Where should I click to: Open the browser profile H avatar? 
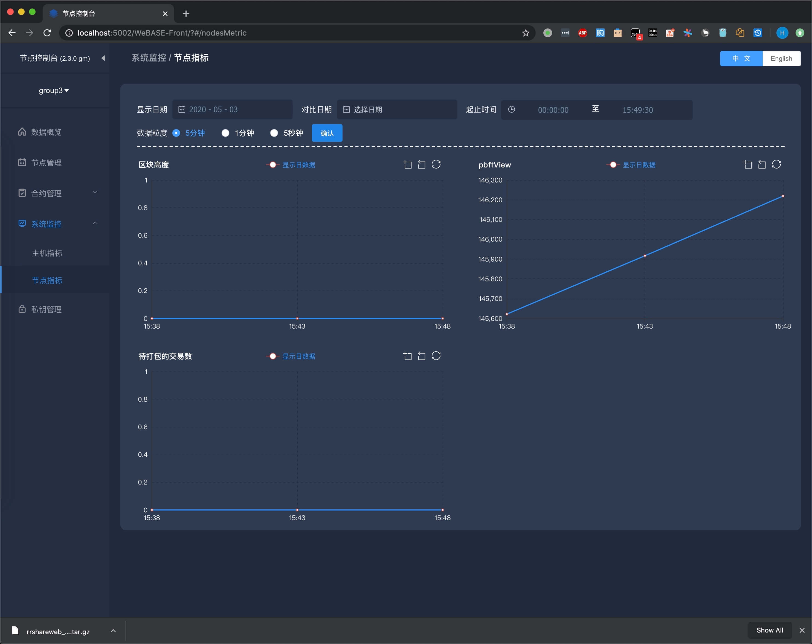pyautogui.click(x=782, y=33)
